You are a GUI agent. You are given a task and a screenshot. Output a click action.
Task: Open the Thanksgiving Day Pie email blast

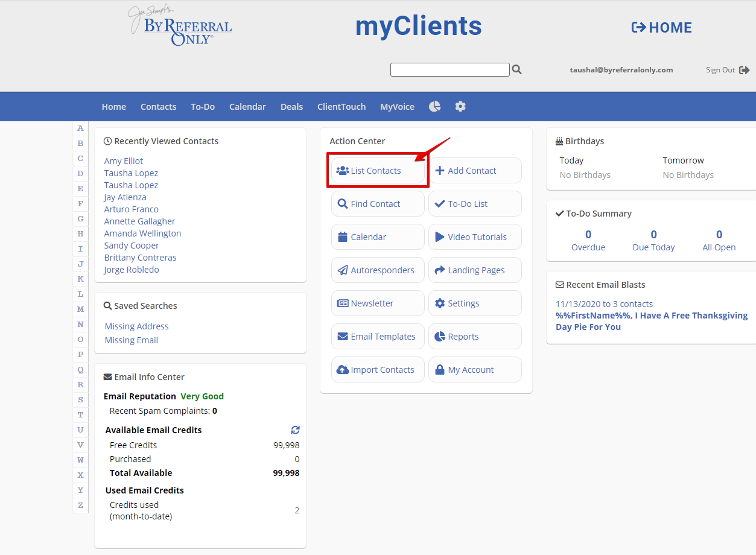[652, 321]
